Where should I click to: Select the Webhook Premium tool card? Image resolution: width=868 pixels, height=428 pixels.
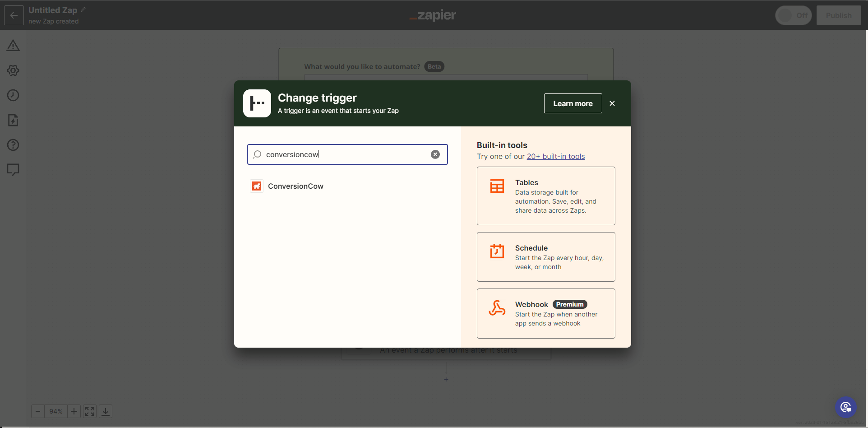click(x=546, y=313)
